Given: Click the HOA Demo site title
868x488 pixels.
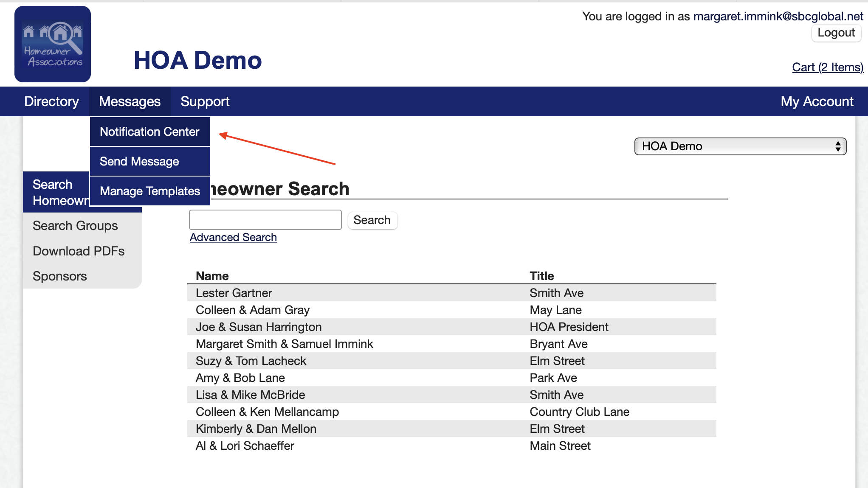Looking at the screenshot, I should [x=197, y=60].
